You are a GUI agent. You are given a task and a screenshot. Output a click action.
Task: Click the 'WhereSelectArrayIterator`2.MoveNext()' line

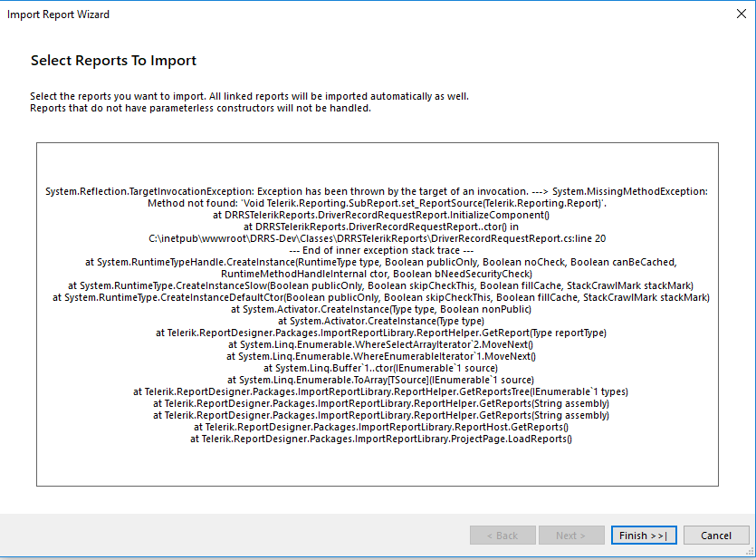[380, 344]
